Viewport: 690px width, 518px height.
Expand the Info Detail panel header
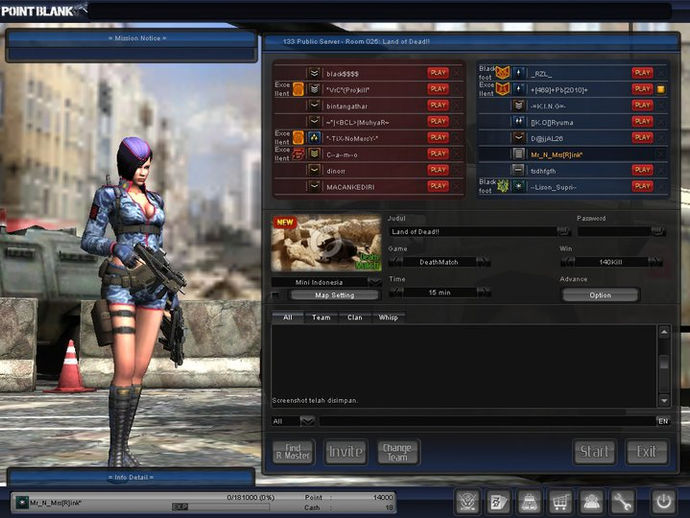click(x=131, y=477)
